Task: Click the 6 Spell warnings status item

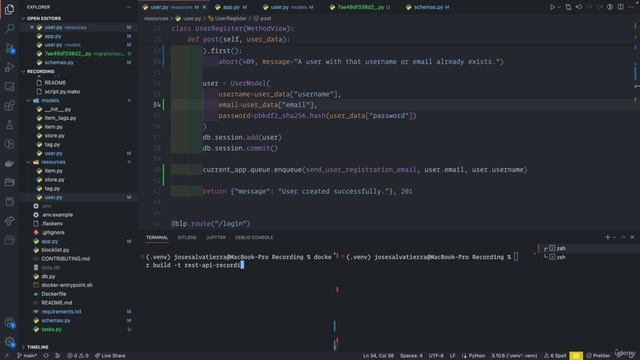Action: pyautogui.click(x=555, y=356)
